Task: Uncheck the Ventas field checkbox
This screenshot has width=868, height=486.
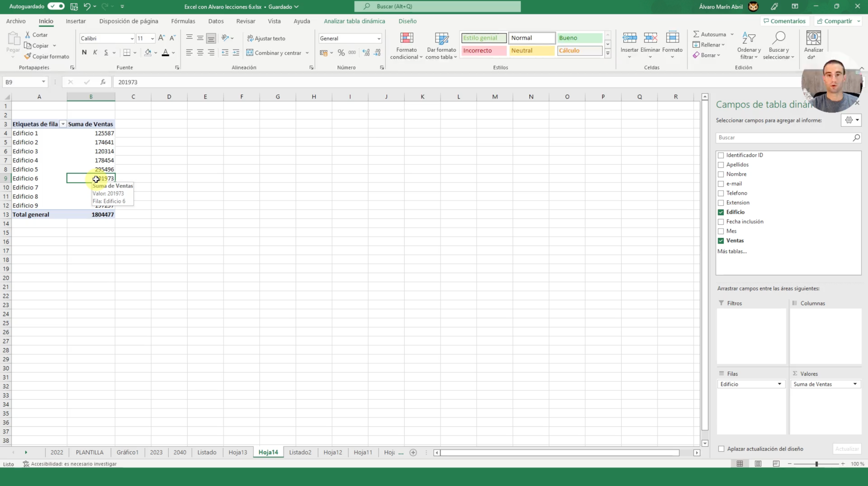Action: point(721,241)
